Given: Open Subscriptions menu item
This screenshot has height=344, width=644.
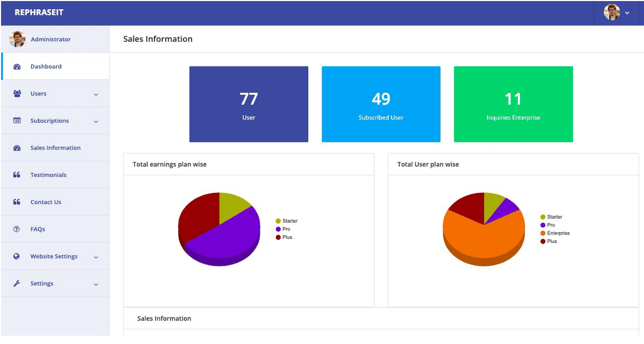Looking at the screenshot, I should (x=55, y=121).
